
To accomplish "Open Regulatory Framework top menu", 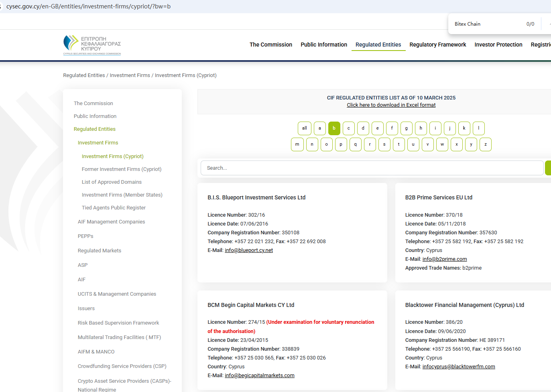I will click(438, 45).
